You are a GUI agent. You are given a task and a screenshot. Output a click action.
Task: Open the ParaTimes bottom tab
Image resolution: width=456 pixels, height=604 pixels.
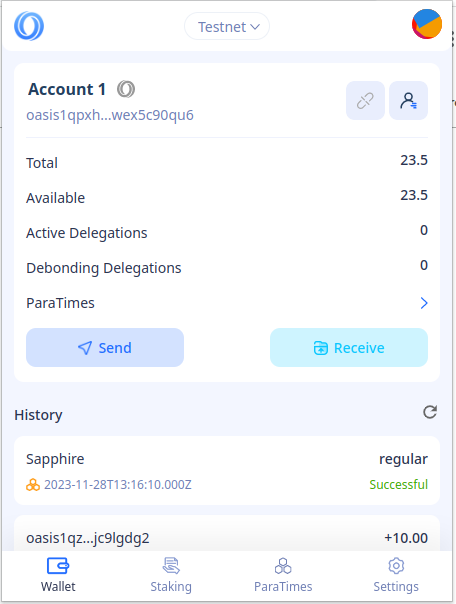pyautogui.click(x=283, y=575)
